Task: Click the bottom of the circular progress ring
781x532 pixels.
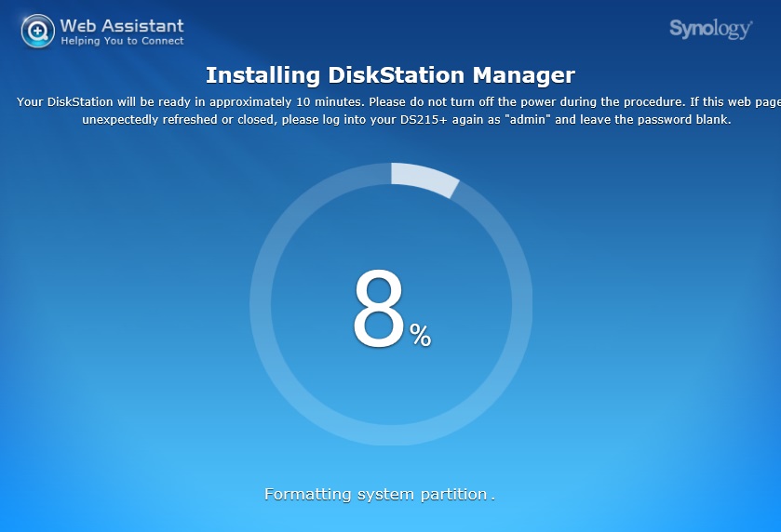Action: [x=391, y=436]
